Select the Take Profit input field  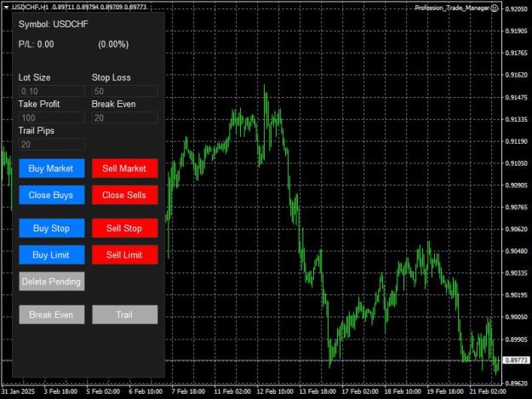pyautogui.click(x=52, y=118)
